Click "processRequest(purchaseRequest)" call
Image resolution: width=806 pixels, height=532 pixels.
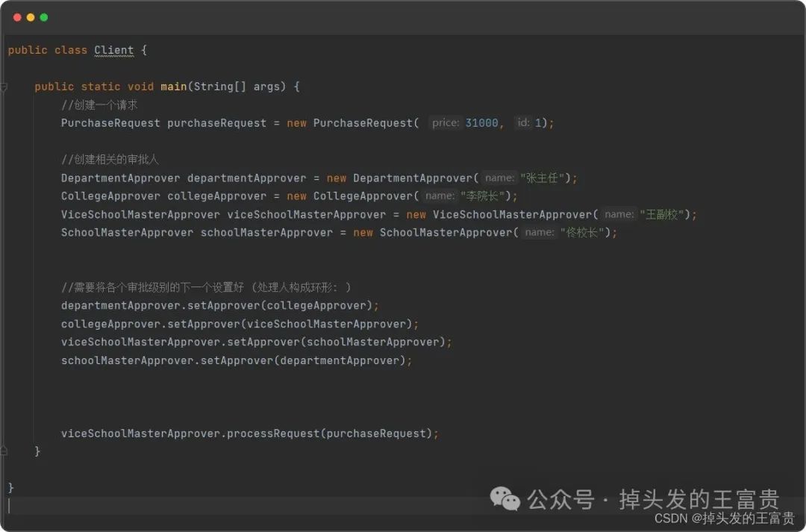(330, 434)
